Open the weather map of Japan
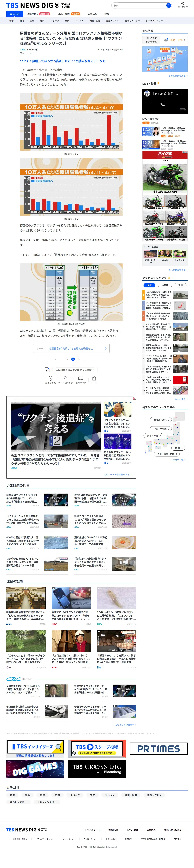 coord(165,59)
